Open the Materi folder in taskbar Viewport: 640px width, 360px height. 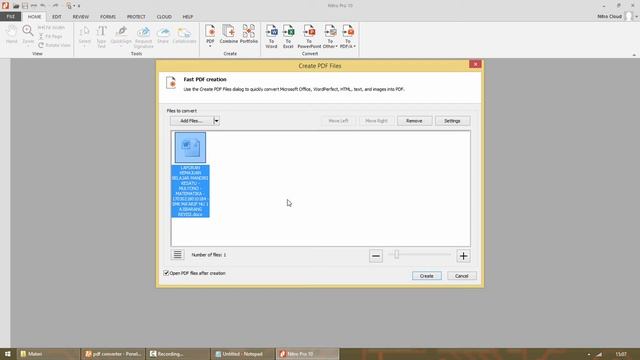coord(48,354)
